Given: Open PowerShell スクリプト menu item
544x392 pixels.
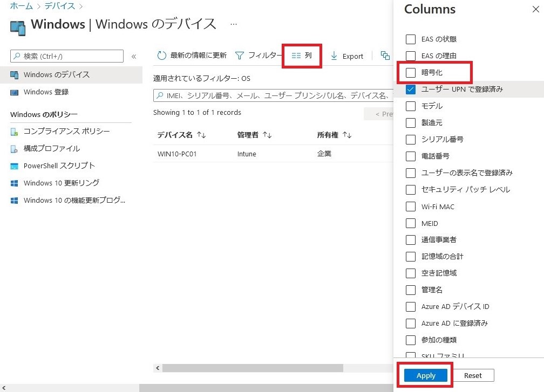Looking at the screenshot, I should 71,166.
